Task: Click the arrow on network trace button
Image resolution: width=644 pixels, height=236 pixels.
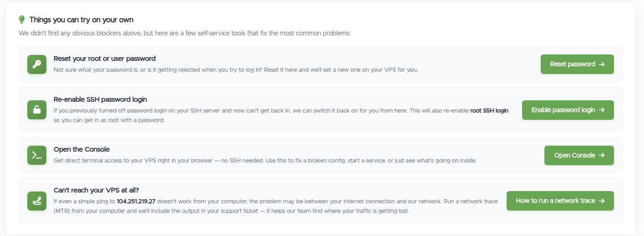Action: [602, 201]
